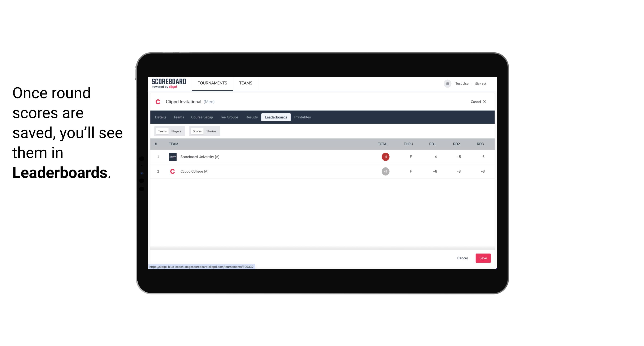Click the Scores filter button
Image resolution: width=644 pixels, height=346 pixels.
(197, 131)
